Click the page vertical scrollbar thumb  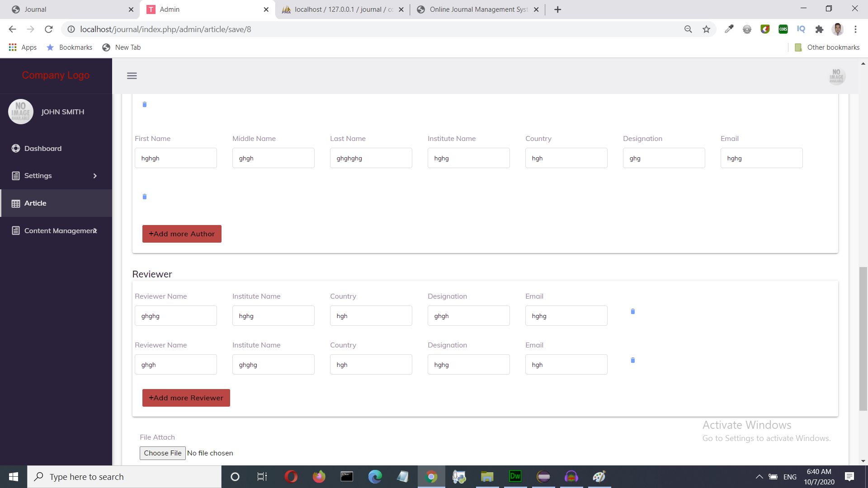click(863, 339)
